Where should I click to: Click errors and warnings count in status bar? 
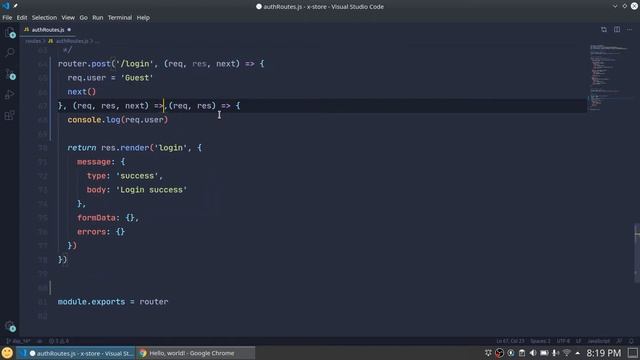pyautogui.click(x=59, y=341)
